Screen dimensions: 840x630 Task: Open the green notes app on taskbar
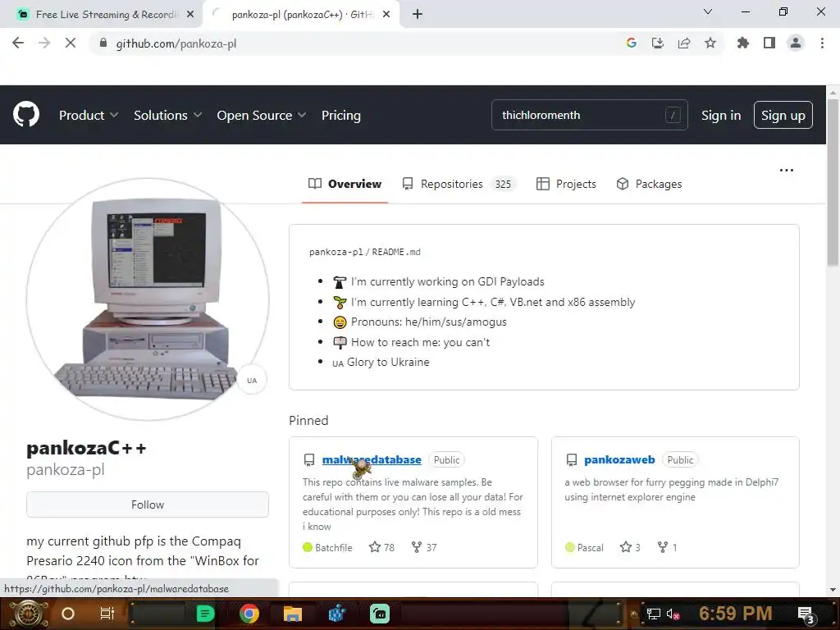(x=205, y=614)
